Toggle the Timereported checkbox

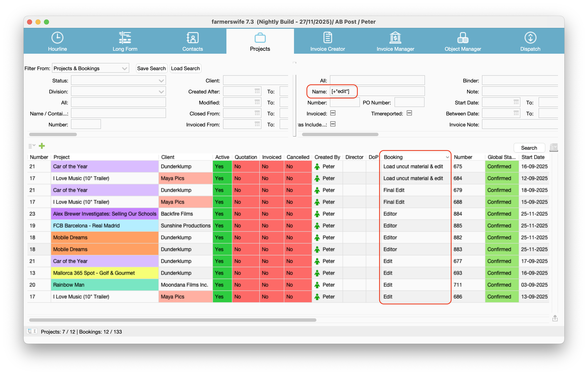tap(409, 113)
